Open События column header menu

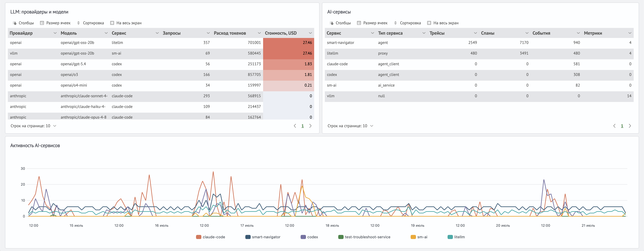578,33
